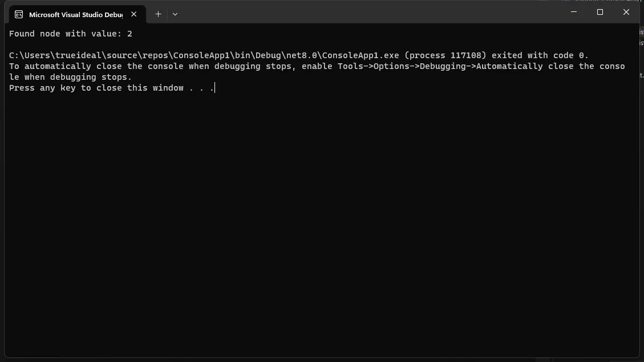Viewport: 644px width, 362px height.
Task: Click the 'le when debugging stops.' line
Action: [x=71, y=78]
